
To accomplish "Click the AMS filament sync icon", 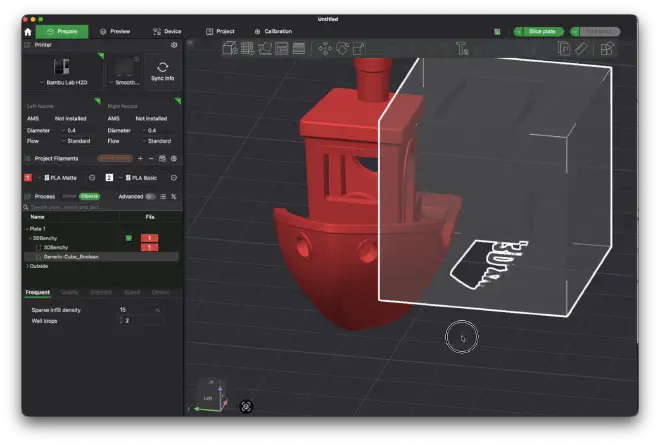I will pyautogui.click(x=162, y=159).
